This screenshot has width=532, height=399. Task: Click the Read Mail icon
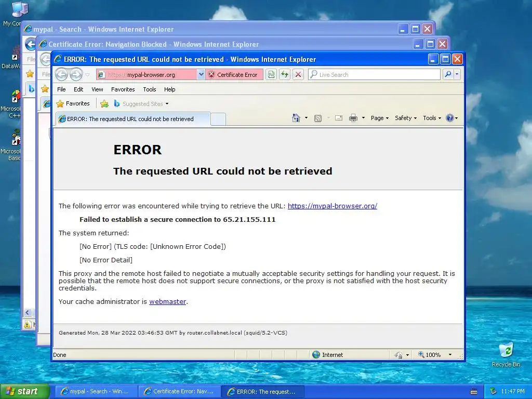tap(339, 118)
